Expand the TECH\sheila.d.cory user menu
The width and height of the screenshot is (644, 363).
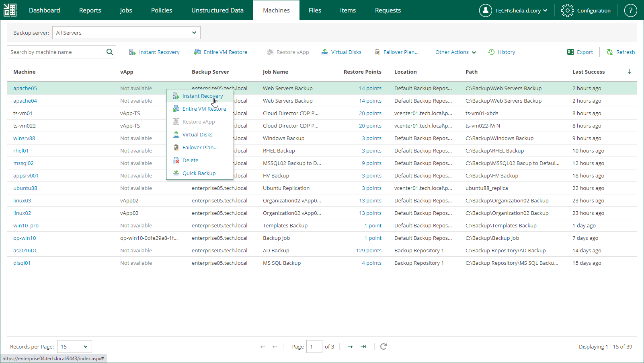[513, 10]
